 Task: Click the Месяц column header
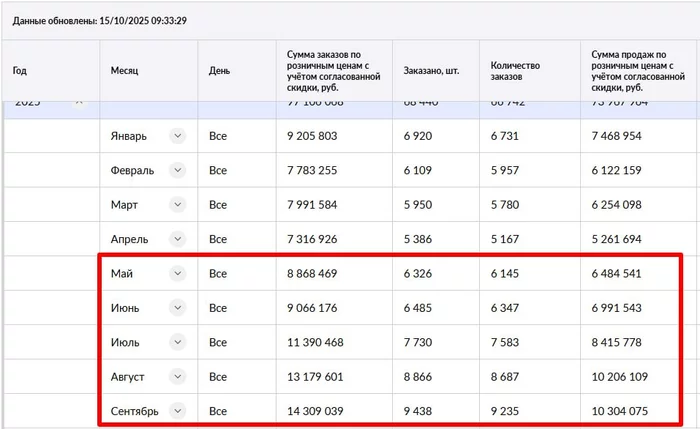point(125,71)
